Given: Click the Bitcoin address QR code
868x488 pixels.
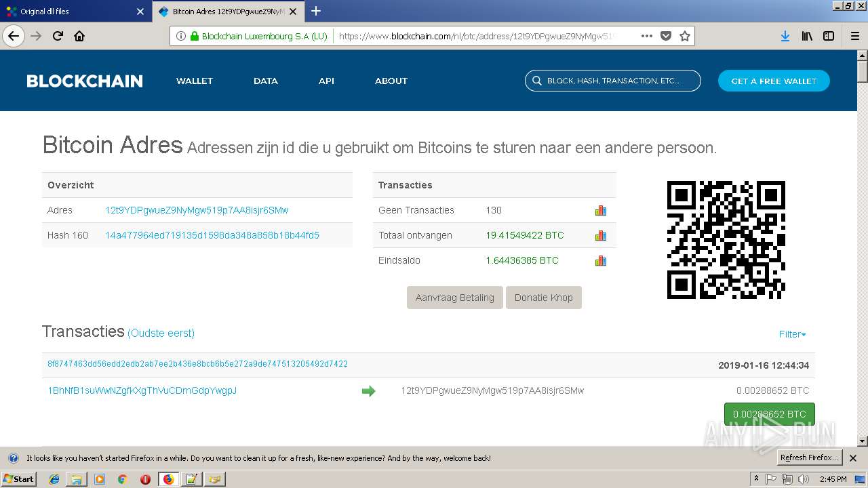Looking at the screenshot, I should click(x=726, y=240).
